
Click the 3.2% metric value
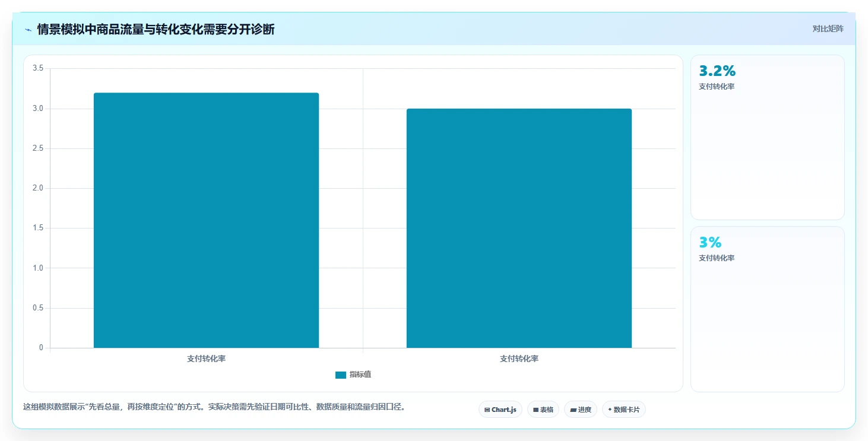click(717, 71)
